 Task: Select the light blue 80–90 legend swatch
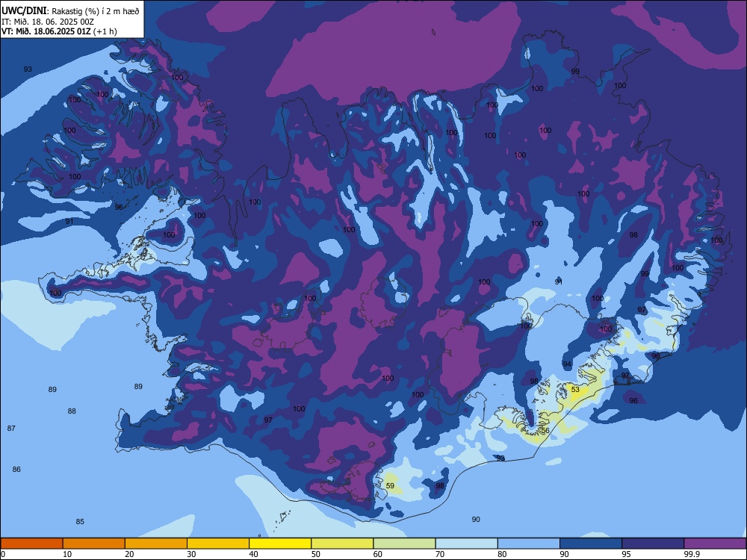tap(529, 544)
